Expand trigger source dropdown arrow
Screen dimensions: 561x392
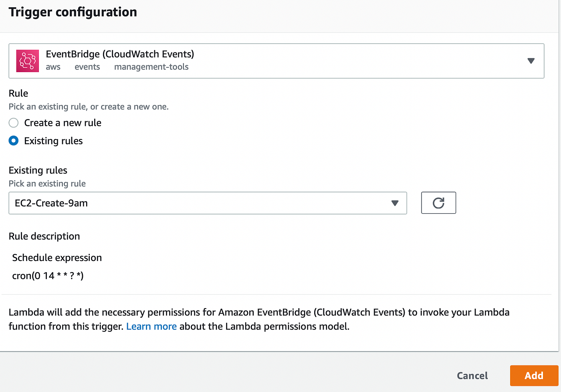531,61
